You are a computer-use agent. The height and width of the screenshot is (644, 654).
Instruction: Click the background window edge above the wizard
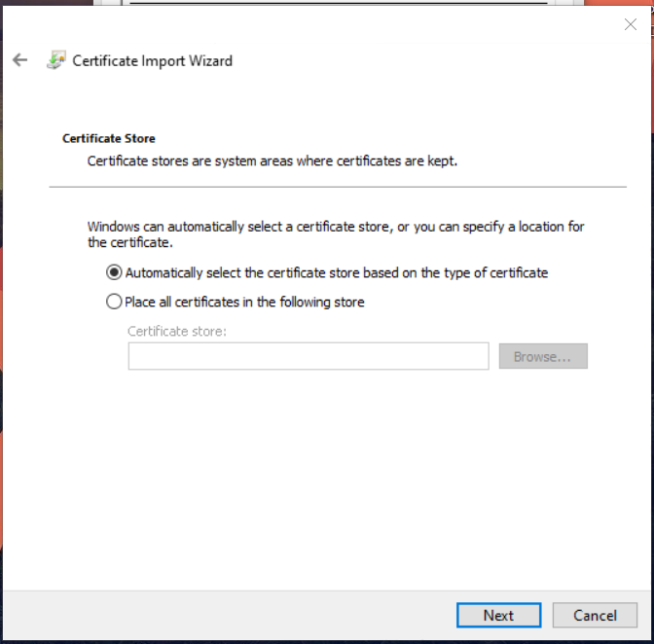point(341,2)
